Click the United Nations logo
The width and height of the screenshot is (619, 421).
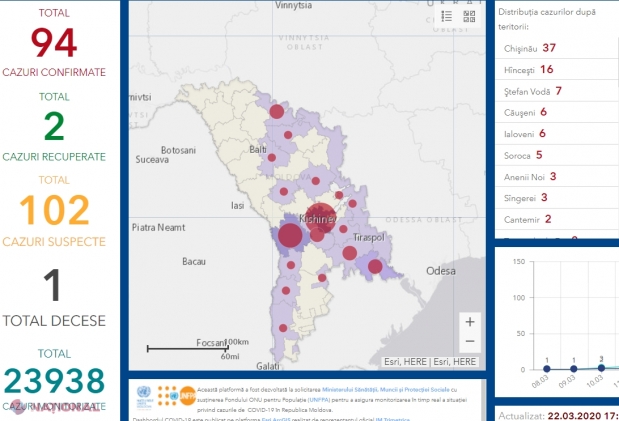144,396
